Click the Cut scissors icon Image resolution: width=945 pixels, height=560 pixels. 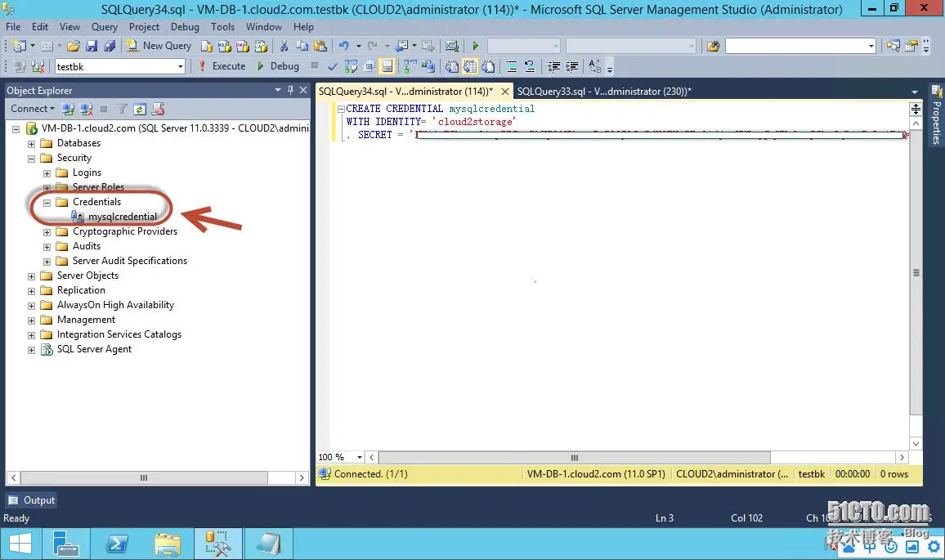pos(284,46)
